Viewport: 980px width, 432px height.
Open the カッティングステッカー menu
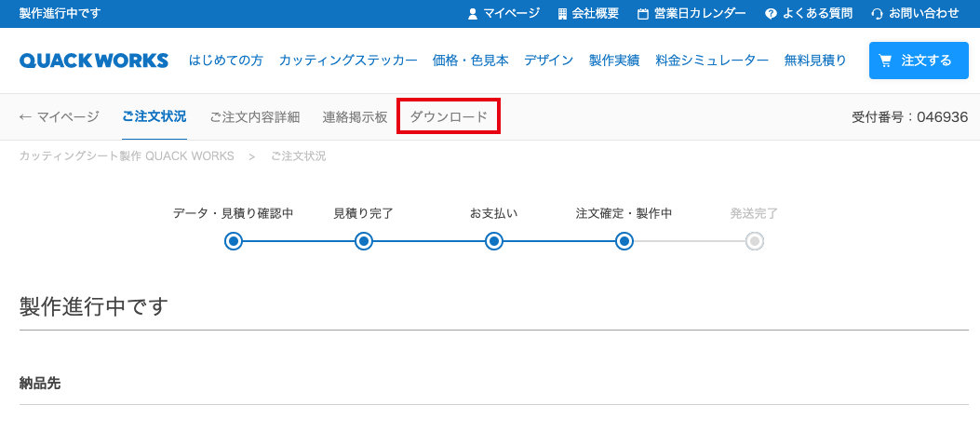[x=348, y=61]
